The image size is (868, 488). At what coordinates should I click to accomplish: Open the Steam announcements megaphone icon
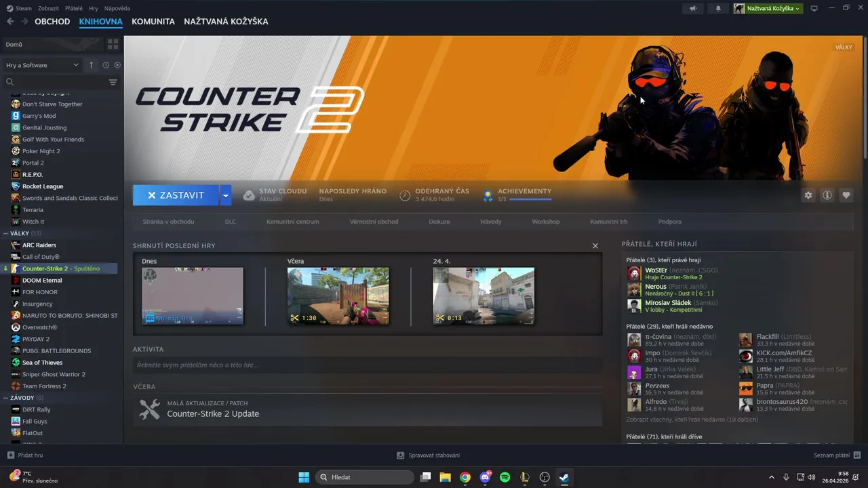pyautogui.click(x=692, y=9)
